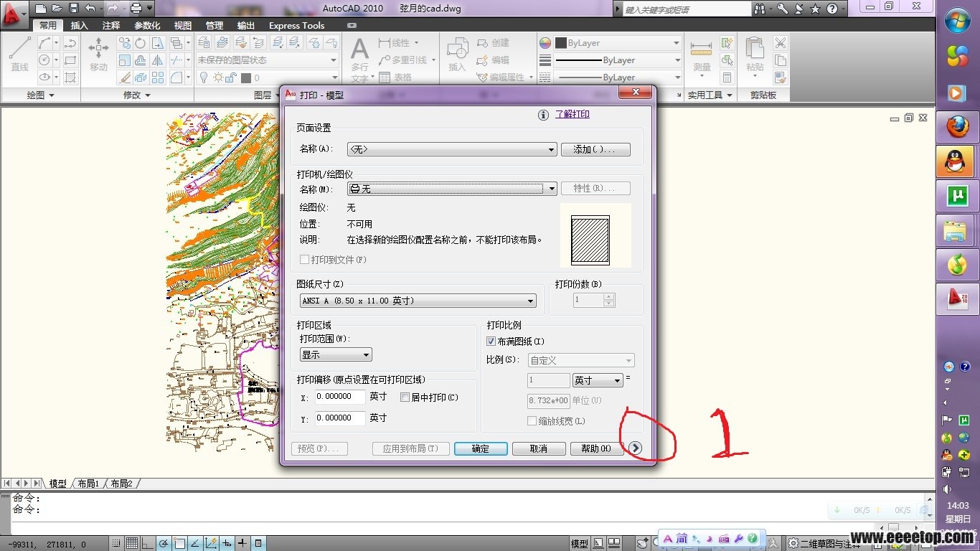Select the Hatch tool in Draw panel
The image size is (980, 551).
click(70, 77)
